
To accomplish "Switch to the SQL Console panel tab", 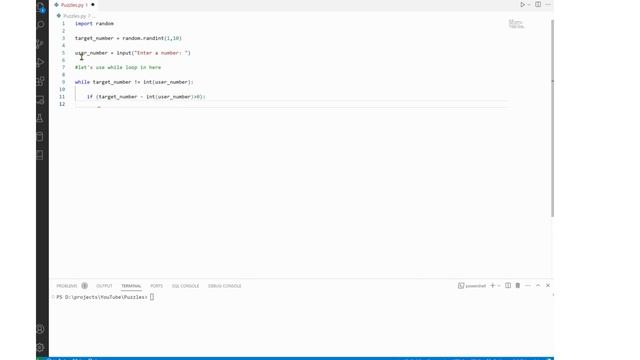I will click(185, 286).
